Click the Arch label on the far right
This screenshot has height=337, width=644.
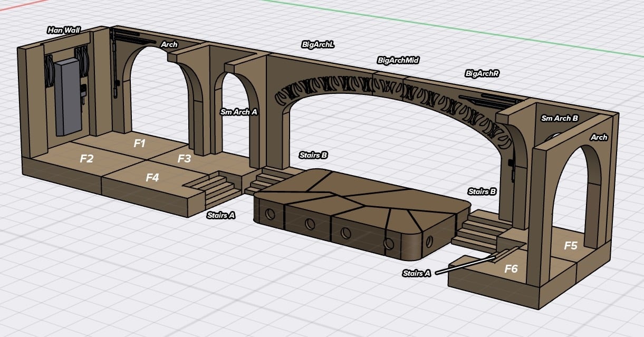(601, 137)
